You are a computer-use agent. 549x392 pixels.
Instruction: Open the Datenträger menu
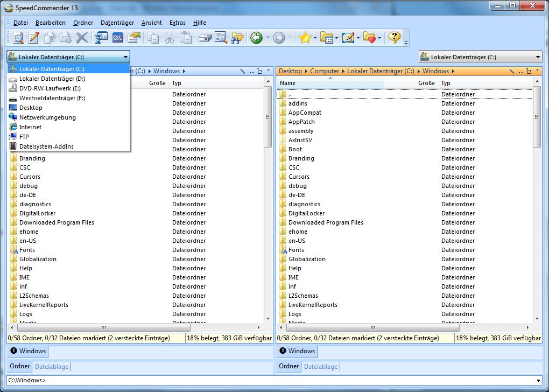[x=117, y=23]
